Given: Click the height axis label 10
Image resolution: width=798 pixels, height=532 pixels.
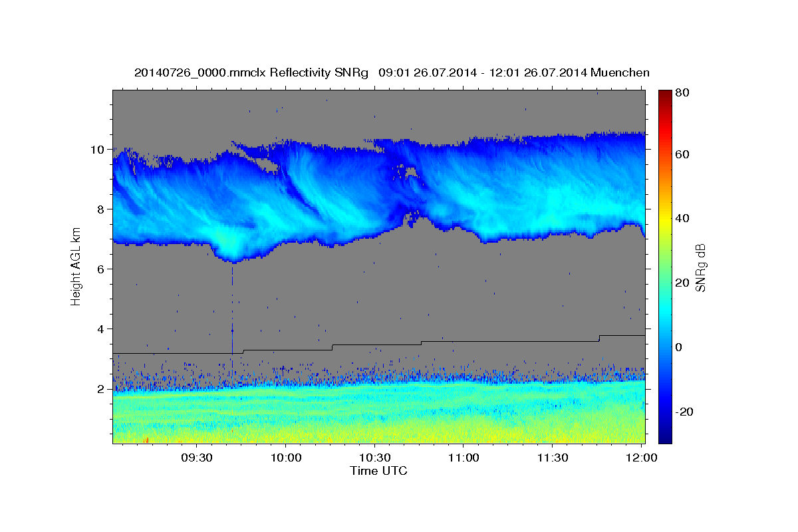Looking at the screenshot, I should [x=99, y=150].
